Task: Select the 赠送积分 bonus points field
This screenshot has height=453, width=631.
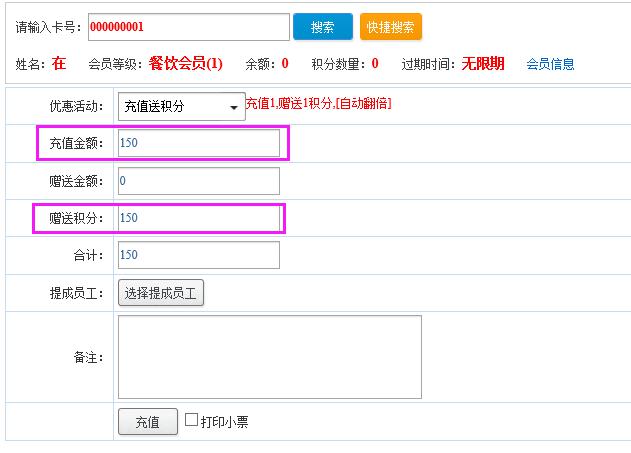Action: point(198,218)
